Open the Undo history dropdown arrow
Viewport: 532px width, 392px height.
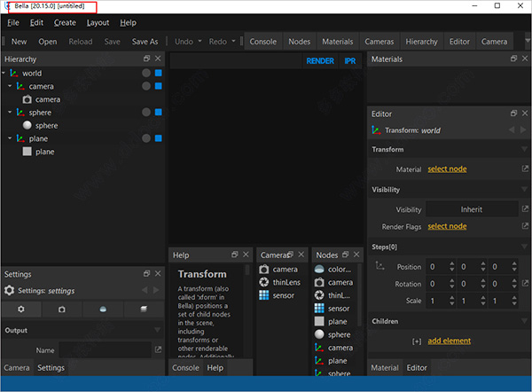pos(199,41)
